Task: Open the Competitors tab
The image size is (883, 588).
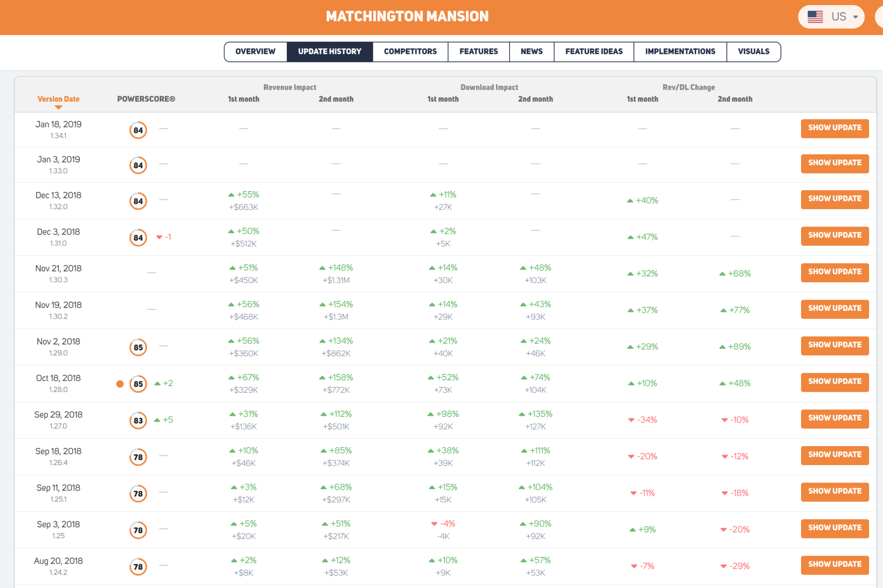Action: click(x=410, y=51)
